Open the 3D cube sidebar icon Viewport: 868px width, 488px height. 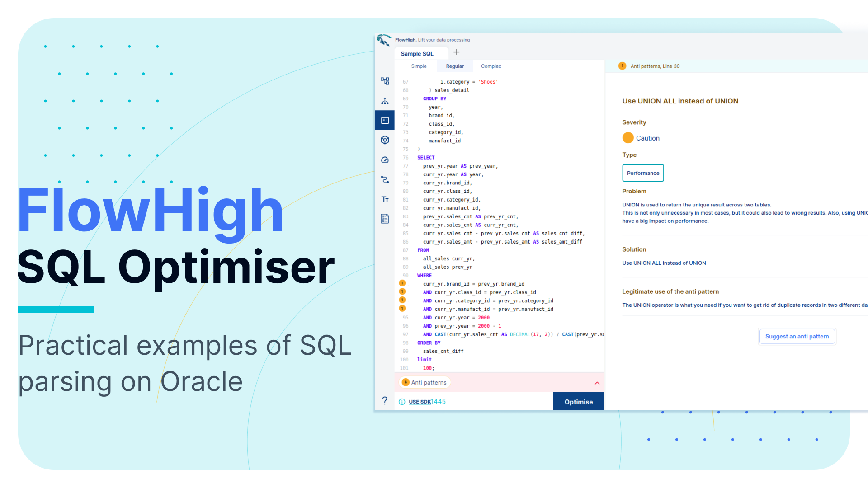coord(385,140)
